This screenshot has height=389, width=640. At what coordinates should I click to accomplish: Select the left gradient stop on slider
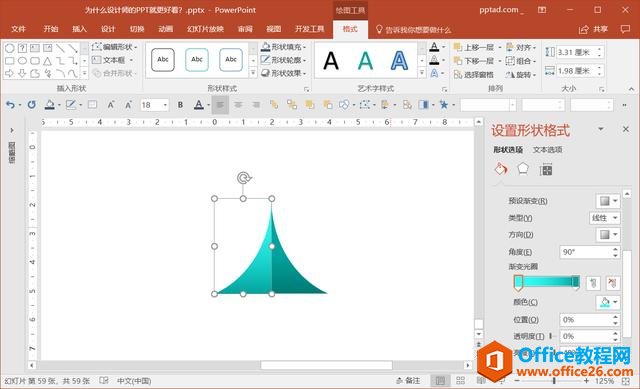pos(518,283)
